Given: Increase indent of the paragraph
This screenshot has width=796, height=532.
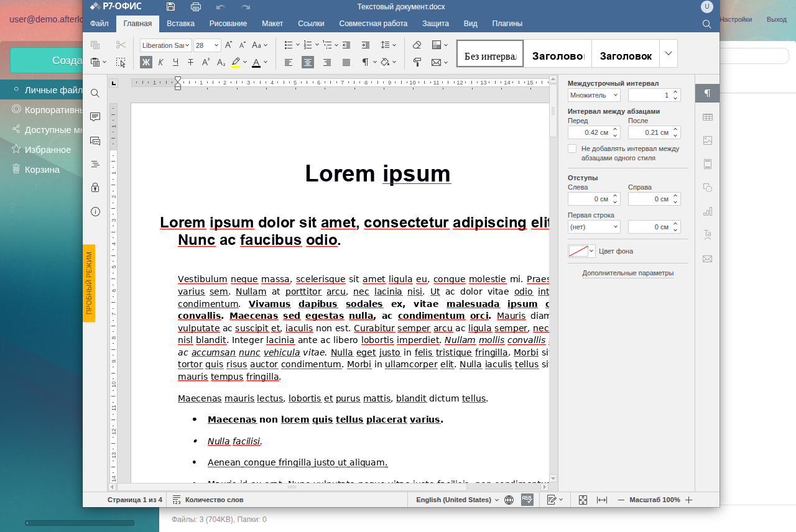Looking at the screenshot, I should pyautogui.click(x=366, y=45).
